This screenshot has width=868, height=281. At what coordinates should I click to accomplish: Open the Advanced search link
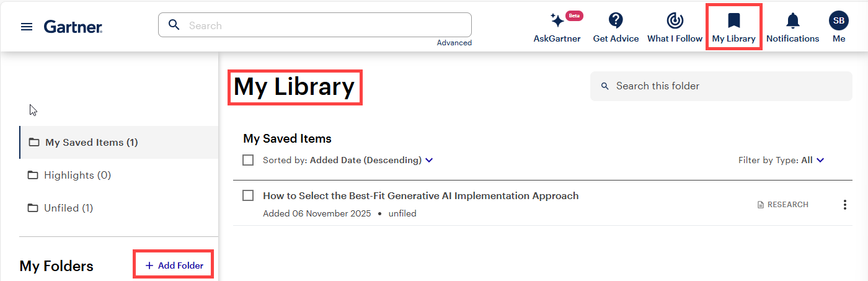pos(454,43)
